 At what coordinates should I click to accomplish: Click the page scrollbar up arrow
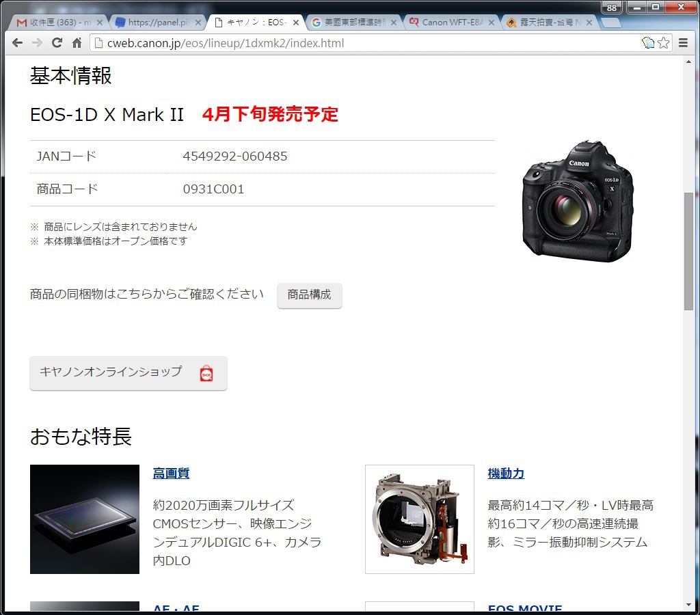[688, 61]
